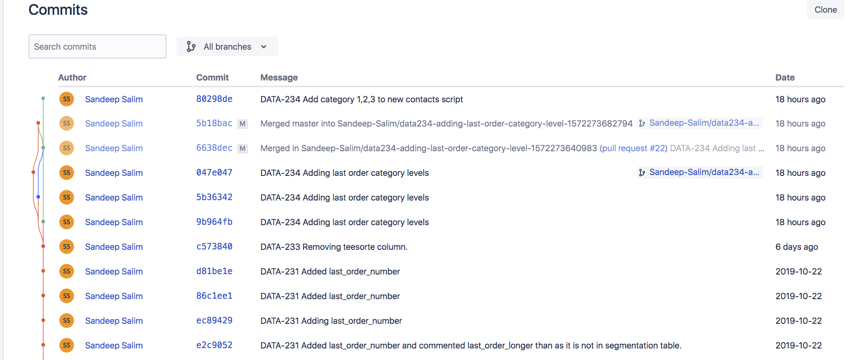Screen dimensions: 868x360
Task: Click branch tag on the 5b18bac row
Action: pyautogui.click(x=700, y=123)
